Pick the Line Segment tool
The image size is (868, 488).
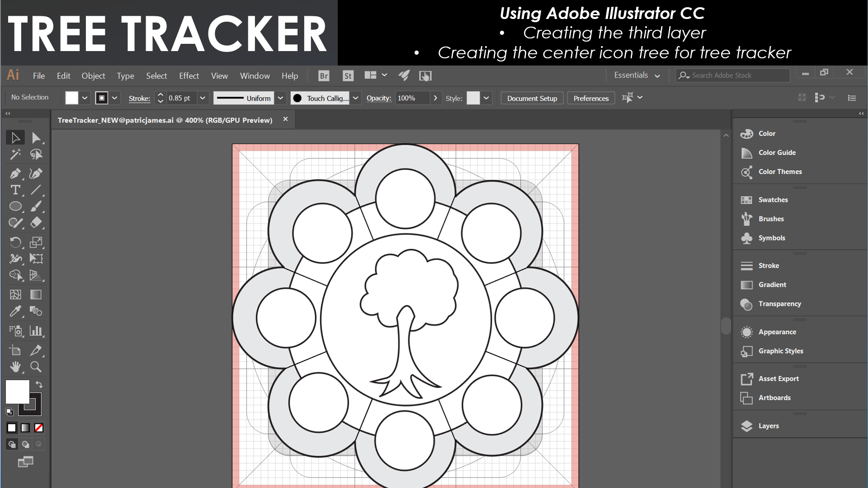pyautogui.click(x=36, y=190)
